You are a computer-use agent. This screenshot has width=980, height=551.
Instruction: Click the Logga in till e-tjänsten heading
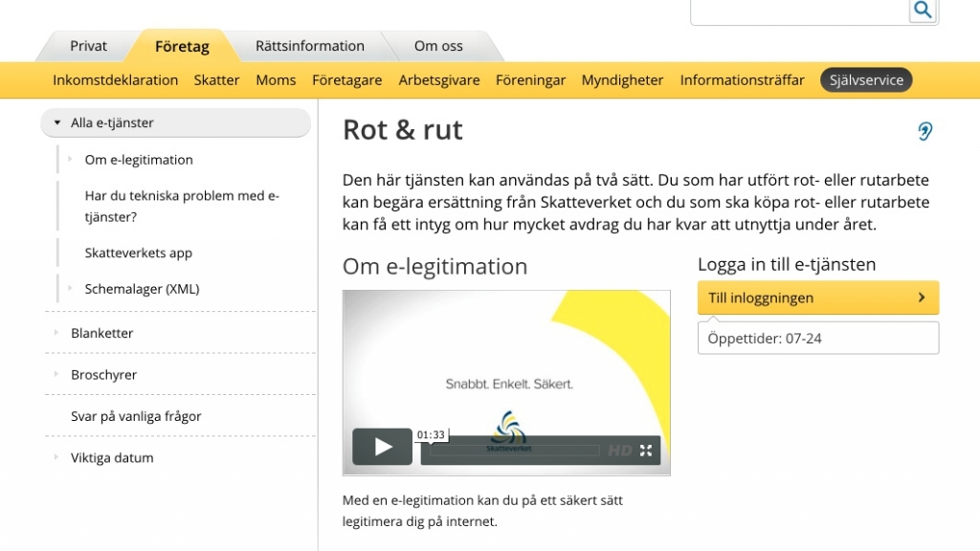tap(787, 264)
